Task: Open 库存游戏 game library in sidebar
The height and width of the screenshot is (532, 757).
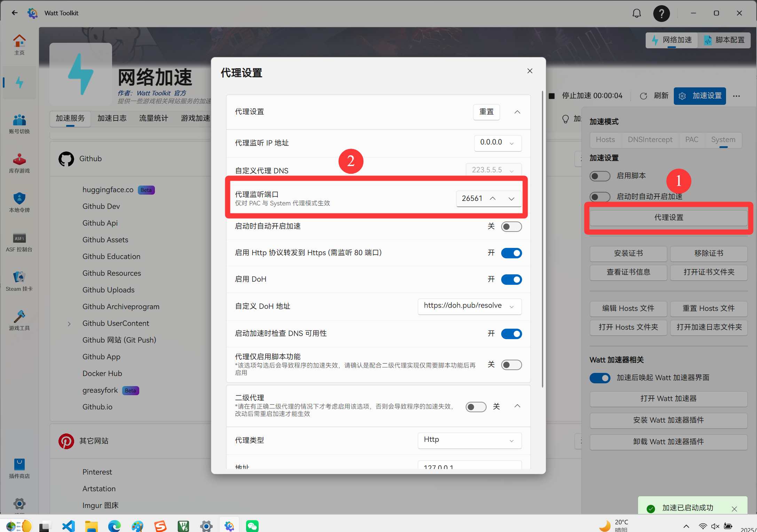Action: pyautogui.click(x=19, y=163)
